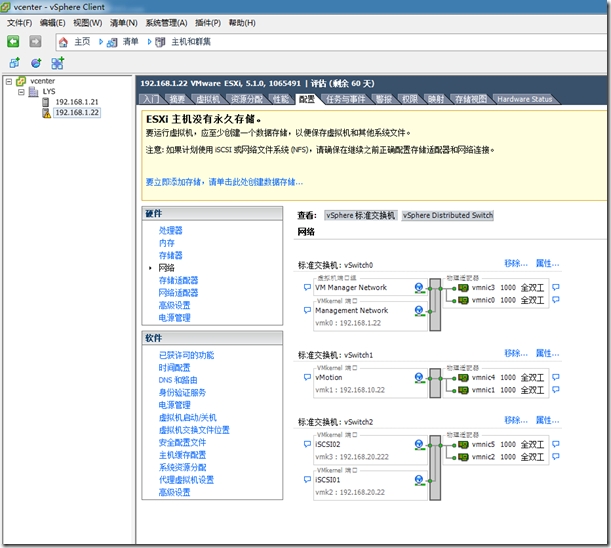The height and width of the screenshot is (548, 611).
Task: Switch to the 性能 tab
Action: click(x=281, y=99)
